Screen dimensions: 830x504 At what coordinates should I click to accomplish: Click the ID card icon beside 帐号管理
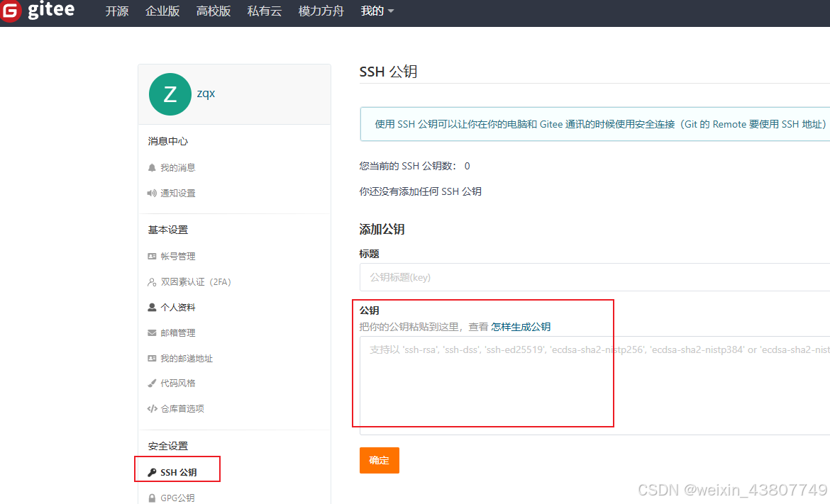152,257
